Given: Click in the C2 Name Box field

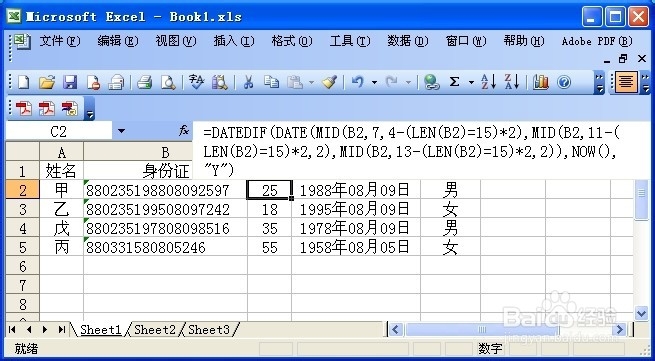Looking at the screenshot, I should [58, 131].
